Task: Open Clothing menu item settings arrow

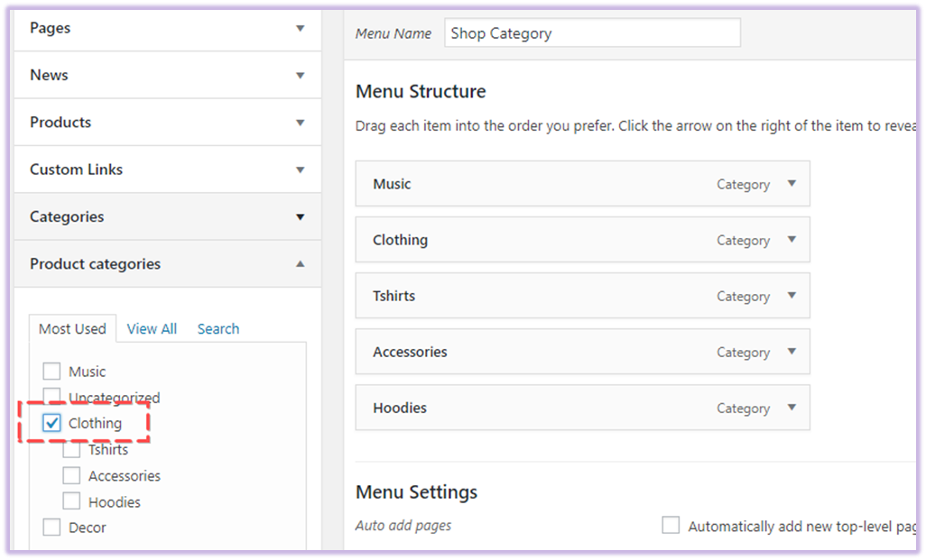Action: click(792, 240)
